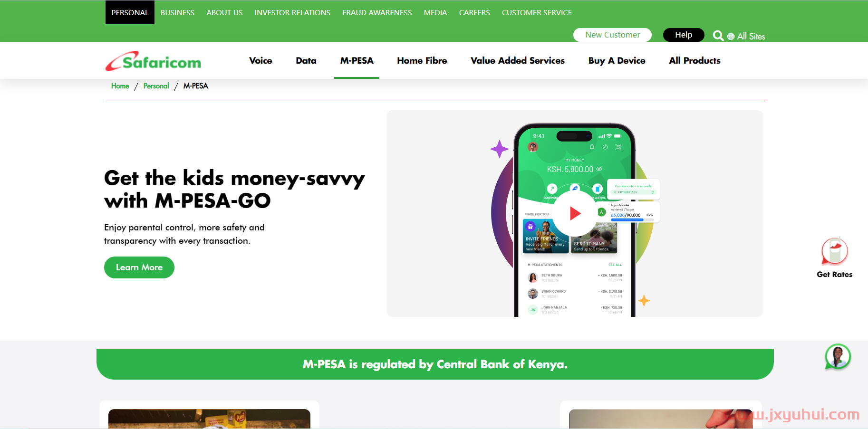Click the search magnifier icon

pyautogui.click(x=718, y=36)
